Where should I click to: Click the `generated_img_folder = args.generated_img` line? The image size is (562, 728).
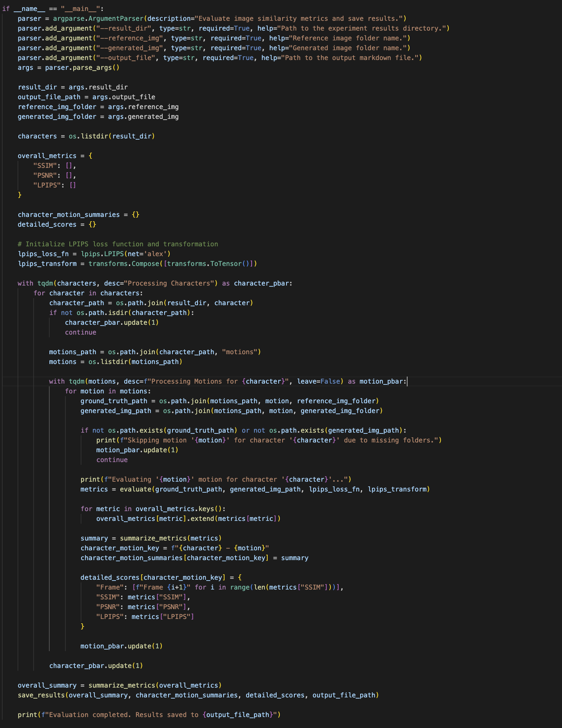click(98, 116)
